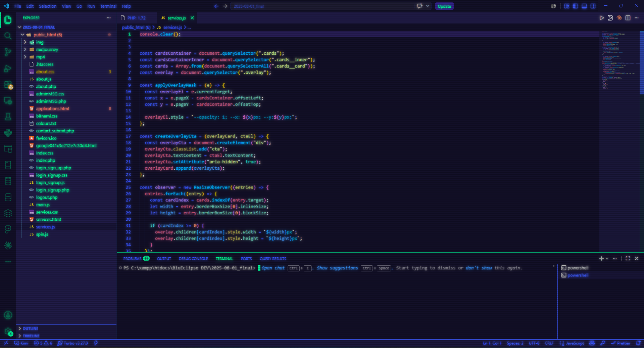The width and height of the screenshot is (644, 348).
Task: Open the Selection menu
Action: [48, 6]
